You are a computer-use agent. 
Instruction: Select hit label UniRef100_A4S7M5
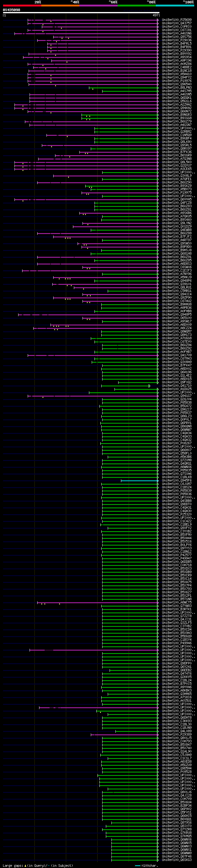[x=176, y=91]
